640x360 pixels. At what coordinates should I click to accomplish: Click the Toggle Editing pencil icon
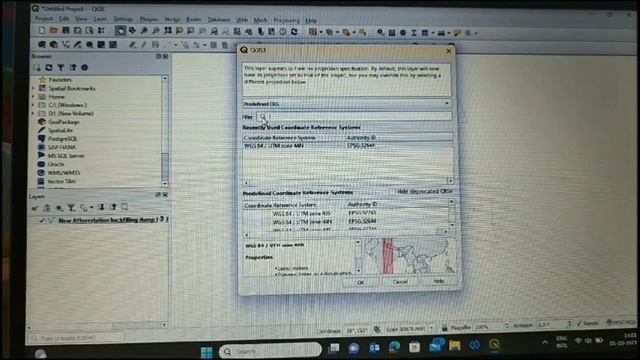144,44
